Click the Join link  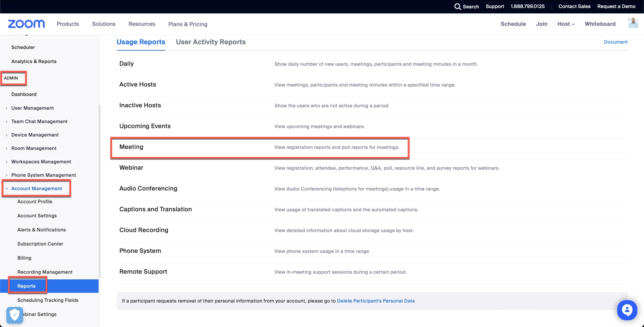coord(542,24)
